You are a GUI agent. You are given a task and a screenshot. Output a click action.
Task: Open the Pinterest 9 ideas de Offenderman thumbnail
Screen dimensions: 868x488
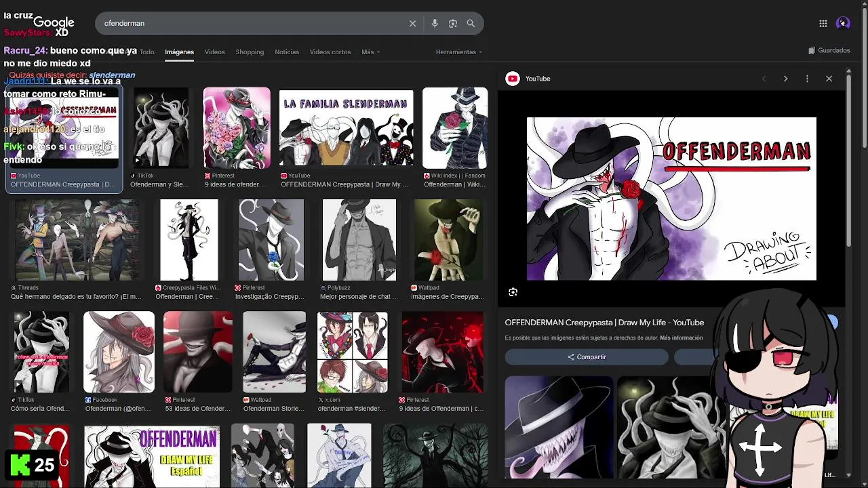pos(442,352)
